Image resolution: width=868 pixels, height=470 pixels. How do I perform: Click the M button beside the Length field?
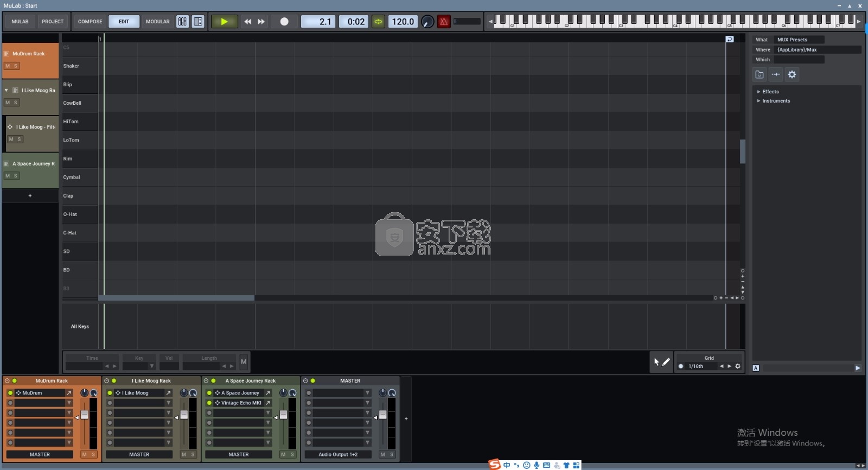coord(244,361)
